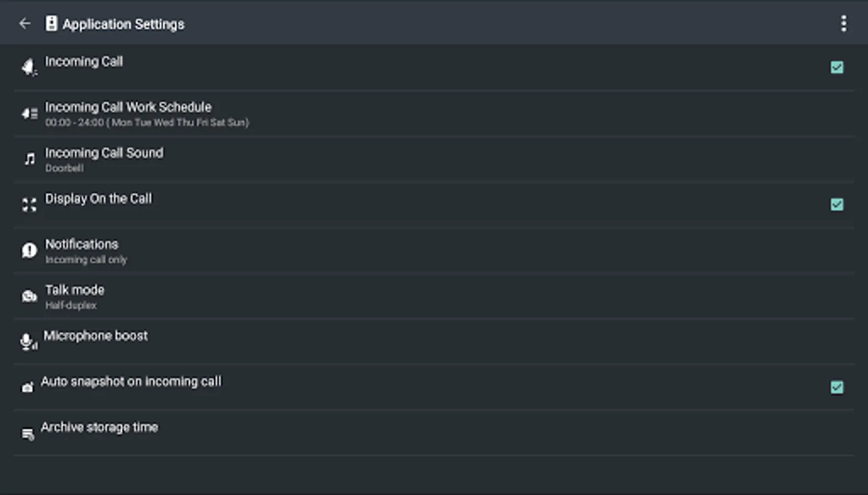Click the intercom app icon beside title

[51, 24]
